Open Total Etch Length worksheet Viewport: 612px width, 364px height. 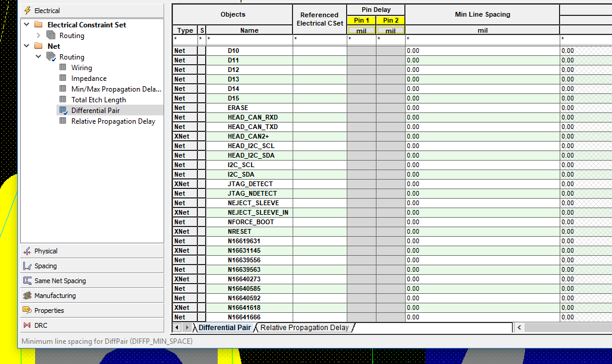tap(98, 100)
